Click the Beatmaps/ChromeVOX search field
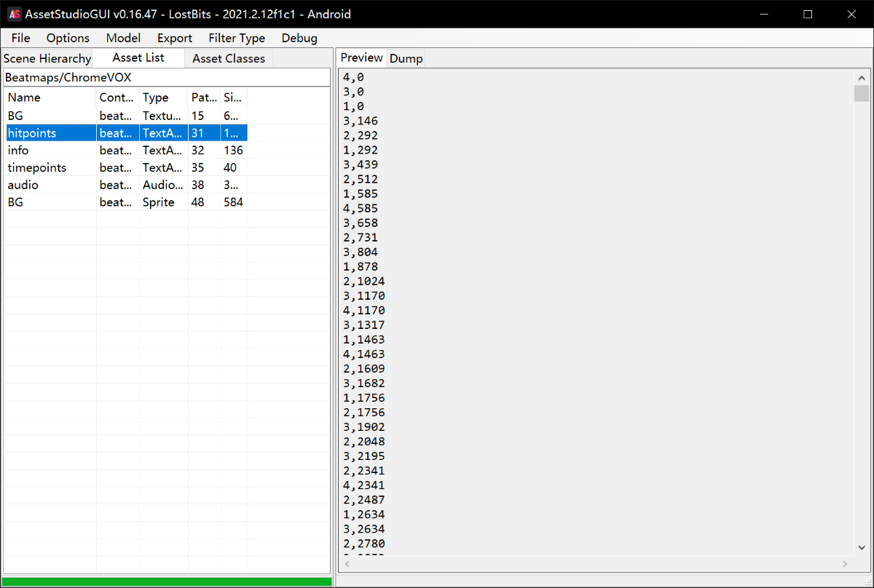 pyautogui.click(x=166, y=77)
